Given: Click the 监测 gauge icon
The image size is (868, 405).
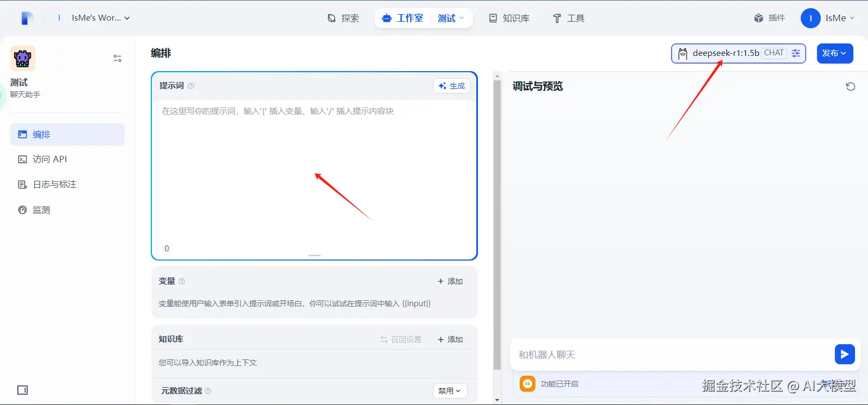Looking at the screenshot, I should [x=23, y=210].
